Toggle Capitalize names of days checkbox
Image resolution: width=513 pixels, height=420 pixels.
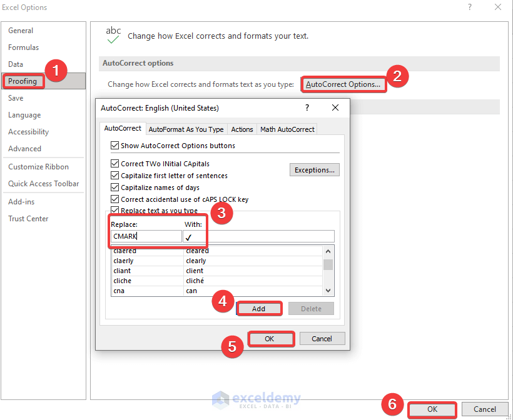pos(114,187)
